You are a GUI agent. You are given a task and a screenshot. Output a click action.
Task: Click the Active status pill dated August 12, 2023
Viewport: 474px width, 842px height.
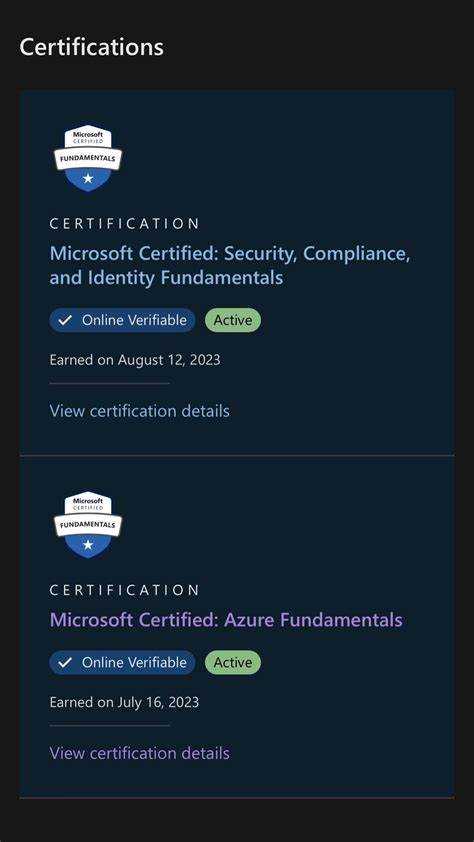pyautogui.click(x=233, y=320)
